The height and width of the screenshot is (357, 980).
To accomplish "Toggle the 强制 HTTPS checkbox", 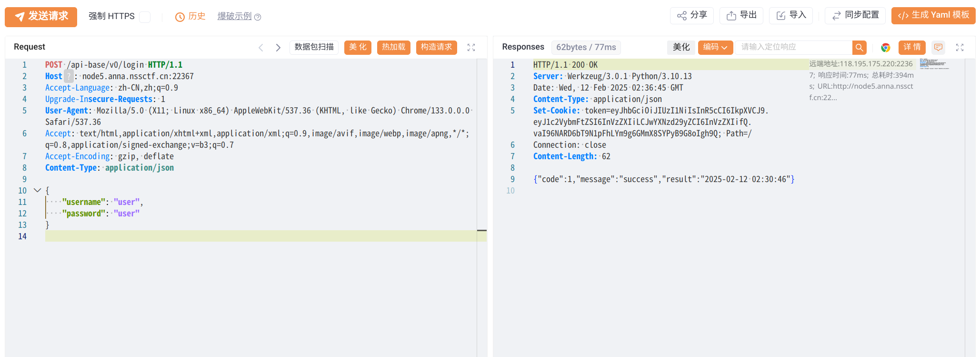I will pos(145,17).
